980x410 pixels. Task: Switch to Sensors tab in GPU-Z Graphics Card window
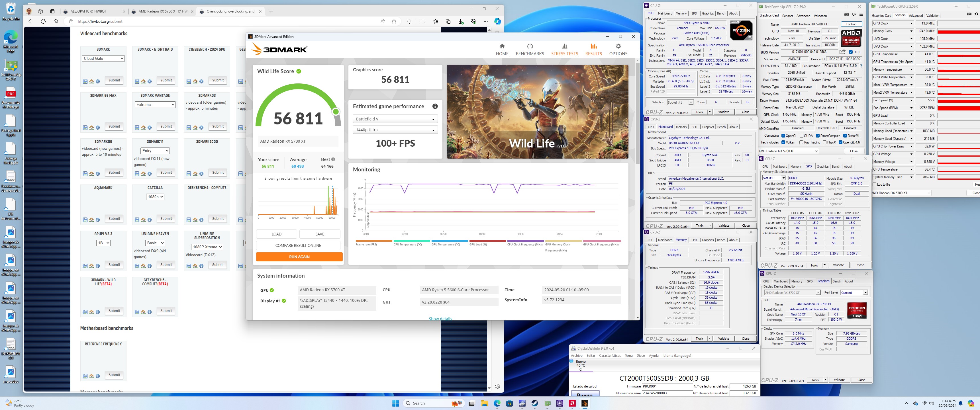[x=787, y=16]
